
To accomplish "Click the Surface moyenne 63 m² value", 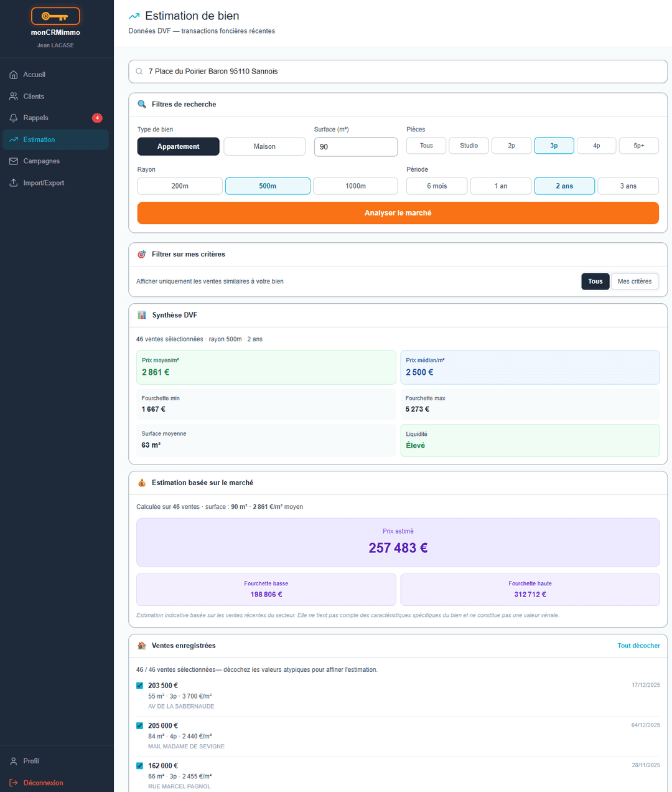I will pyautogui.click(x=151, y=445).
